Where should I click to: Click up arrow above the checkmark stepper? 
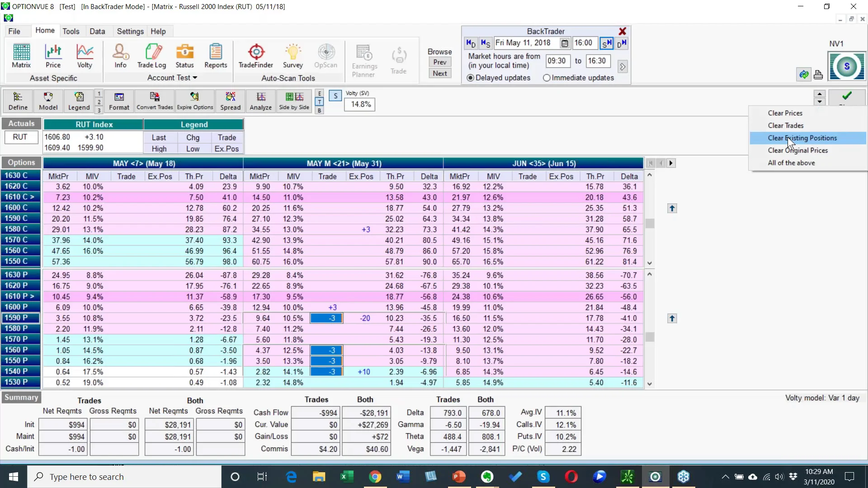820,94
